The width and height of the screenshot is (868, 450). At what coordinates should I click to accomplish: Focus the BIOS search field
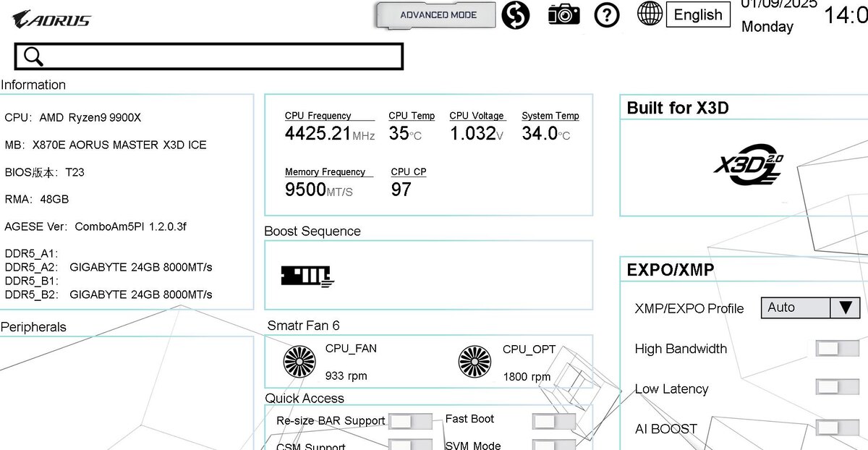pyautogui.click(x=208, y=56)
